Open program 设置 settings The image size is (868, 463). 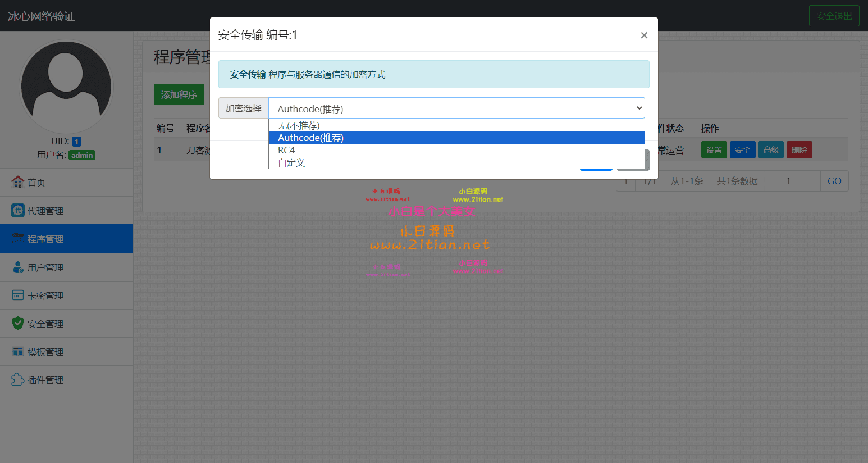[x=714, y=149]
